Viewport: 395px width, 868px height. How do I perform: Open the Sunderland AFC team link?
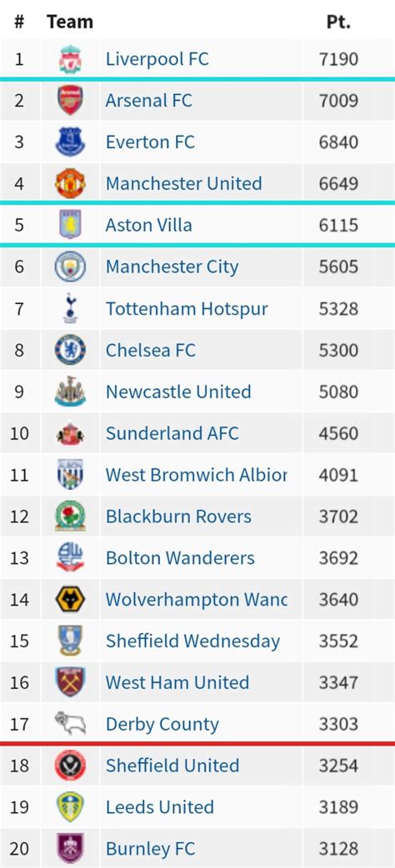[172, 433]
